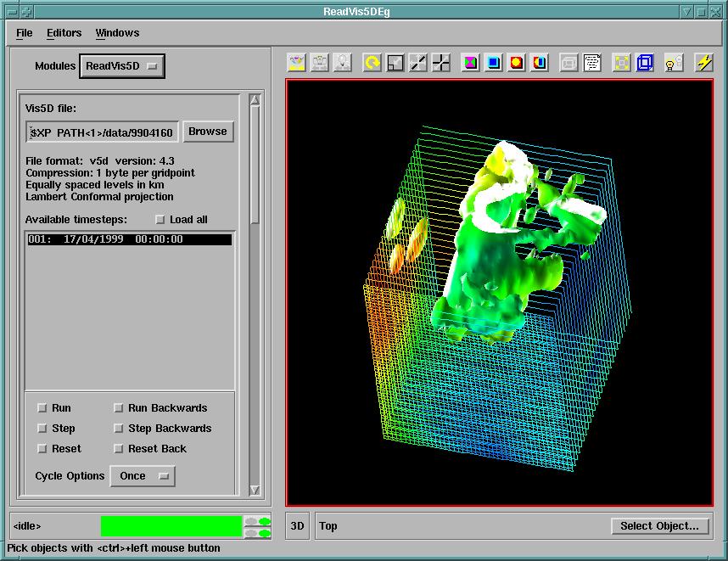Open the Editors menu
Viewport: 728px width, 561px height.
coord(64,33)
